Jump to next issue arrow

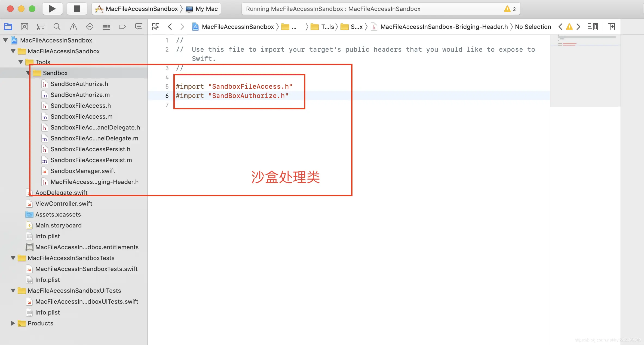click(578, 27)
